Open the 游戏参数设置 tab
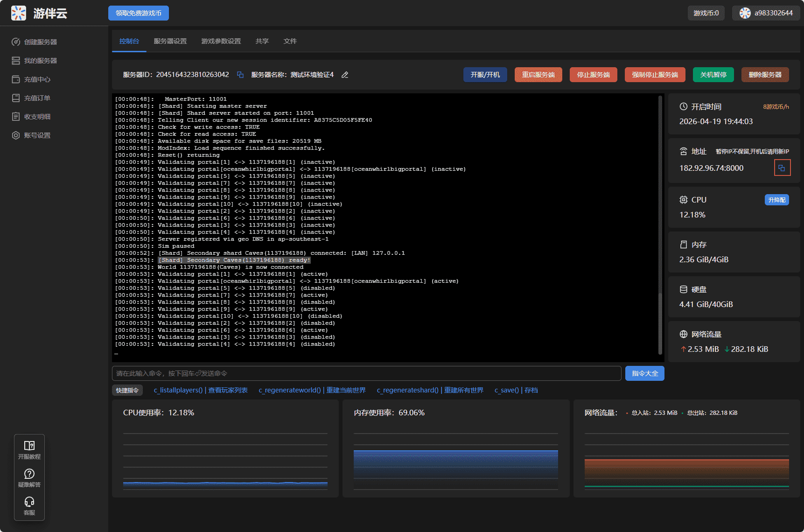This screenshot has height=532, width=804. click(221, 41)
